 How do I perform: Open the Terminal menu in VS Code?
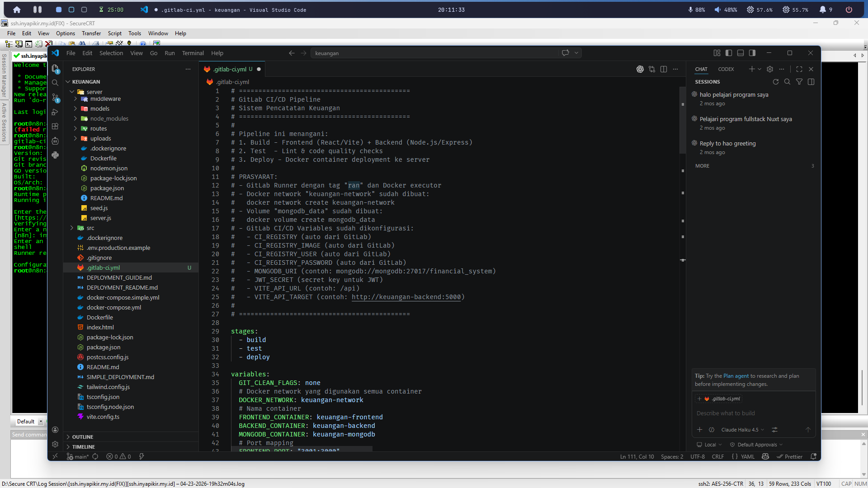(193, 53)
